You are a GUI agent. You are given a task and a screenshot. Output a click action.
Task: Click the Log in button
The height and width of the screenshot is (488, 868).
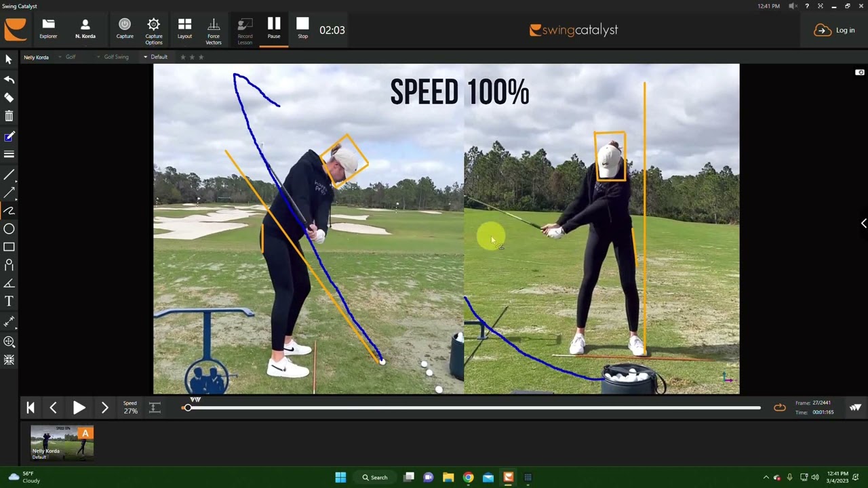coord(835,30)
